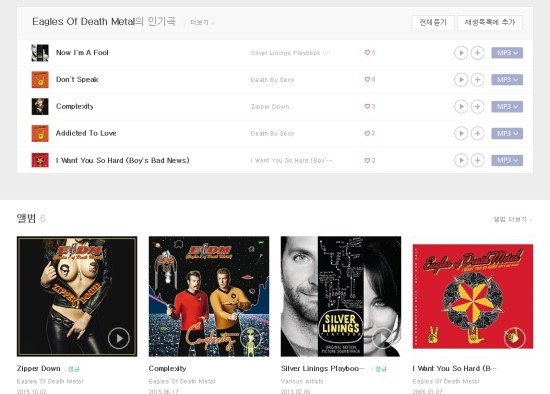Open the small thumbnail for Don't Speak
Viewport: 550px width, 394px height.
tap(40, 80)
